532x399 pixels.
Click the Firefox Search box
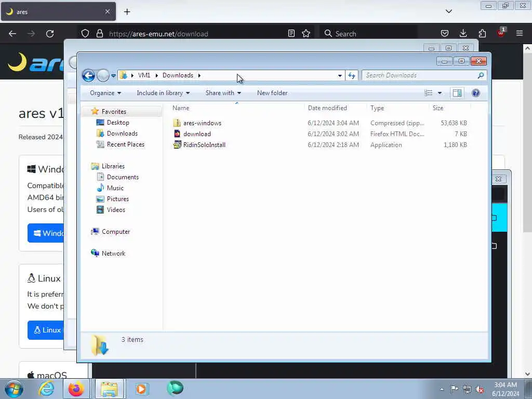click(x=368, y=34)
